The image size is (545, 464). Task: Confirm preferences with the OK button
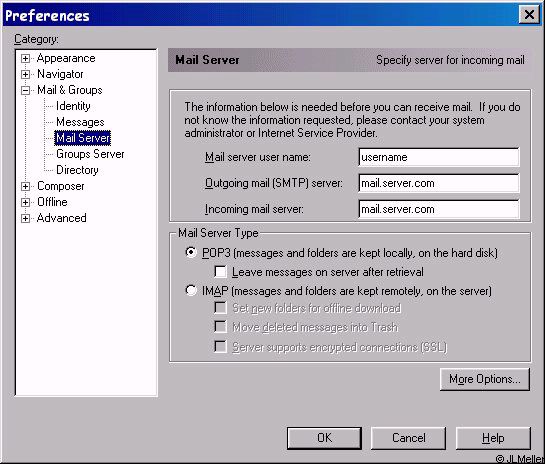(x=324, y=438)
